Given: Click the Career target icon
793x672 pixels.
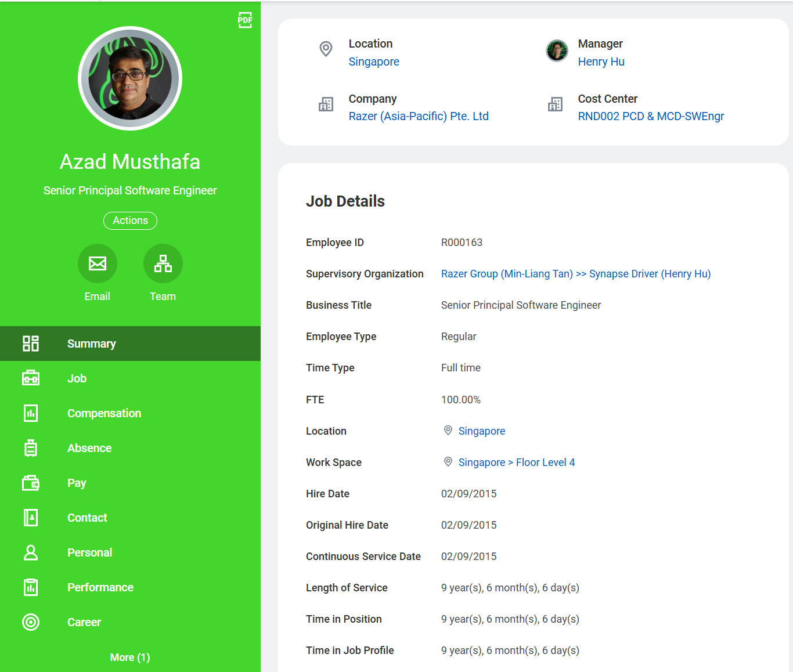Looking at the screenshot, I should click(x=31, y=622).
